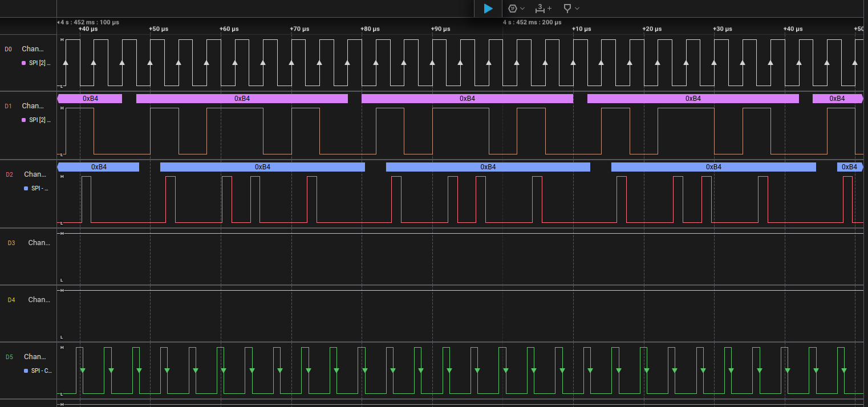Select the fourth purple 0xB4 bubble on D1
Viewport: 868px width, 407px height.
click(693, 99)
